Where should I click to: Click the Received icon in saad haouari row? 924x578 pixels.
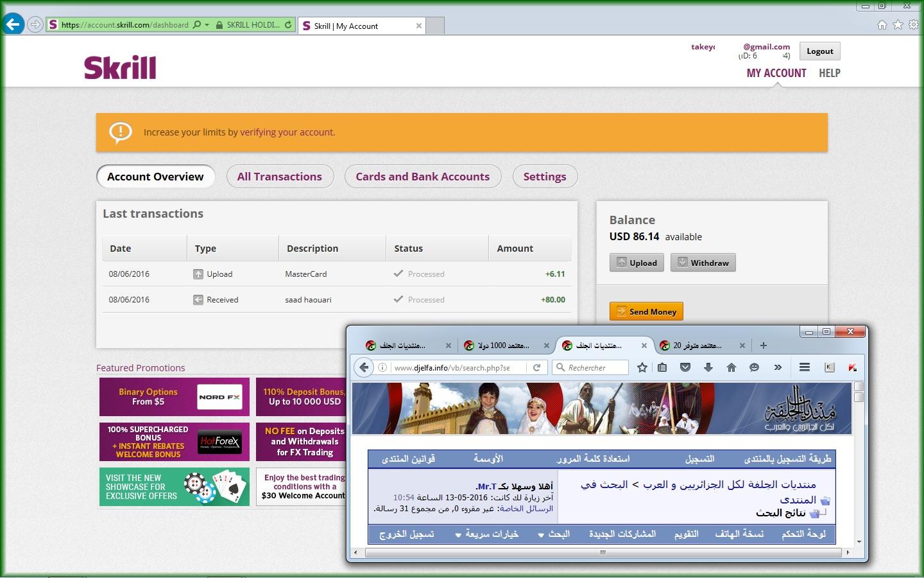click(x=198, y=300)
